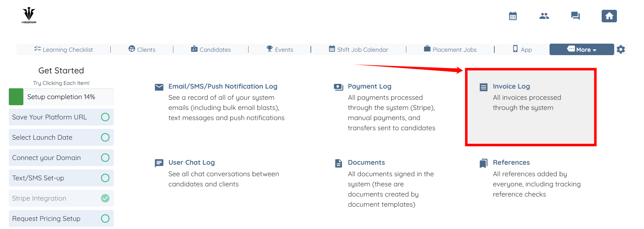Toggle the Select Launch Date circle
The image size is (644, 229).
click(x=105, y=137)
